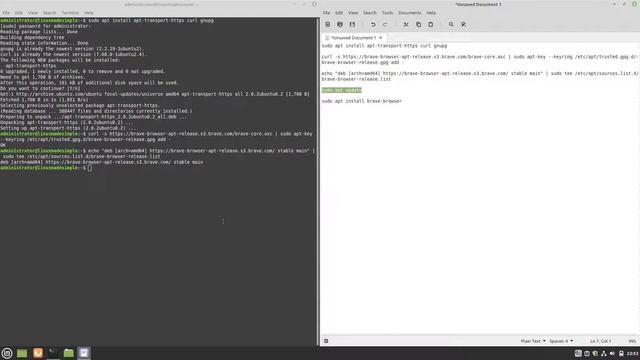Screen dimensions: 640x360
Task: Create a new document in text editor toolbar
Action: click(x=327, y=24)
